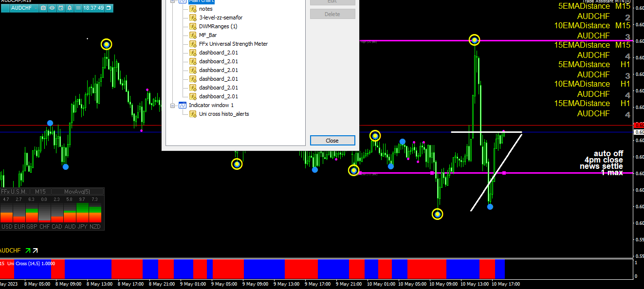Click the 10EMADistance M15 dashboard label
Screen dimensions: 644x289
(x=592, y=26)
